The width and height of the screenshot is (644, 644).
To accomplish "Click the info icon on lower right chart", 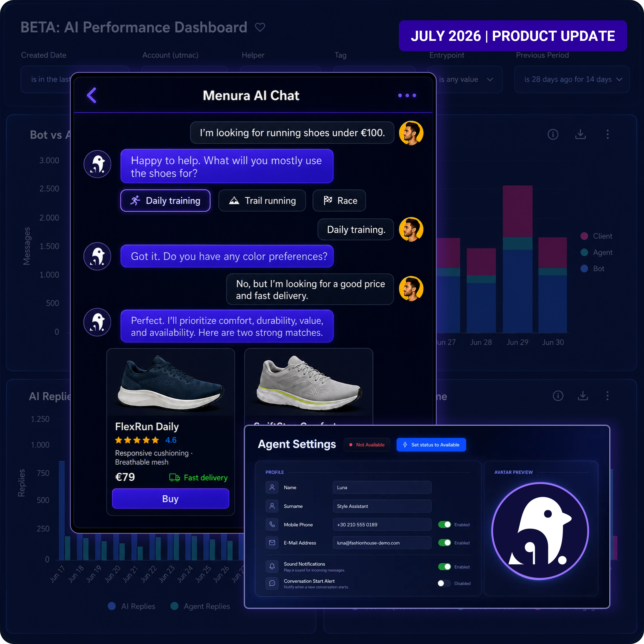I will coord(558,396).
